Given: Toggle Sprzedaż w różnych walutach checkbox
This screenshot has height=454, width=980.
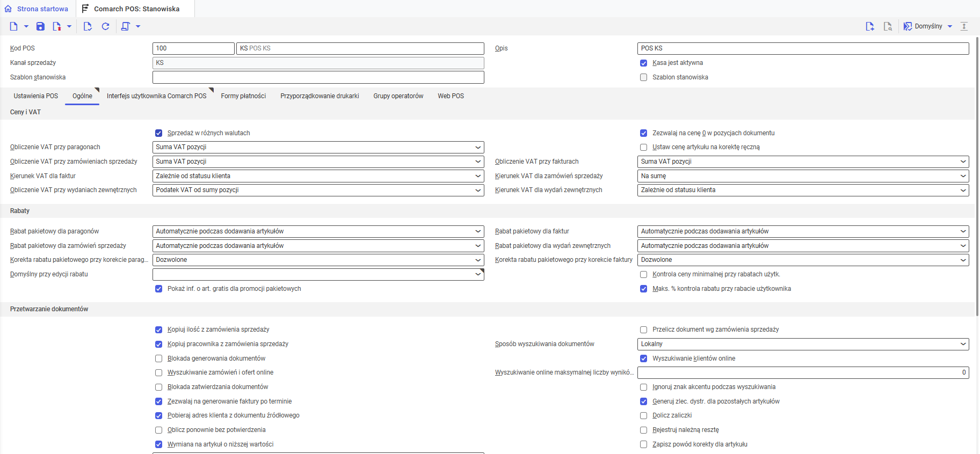Looking at the screenshot, I should pyautogui.click(x=158, y=133).
